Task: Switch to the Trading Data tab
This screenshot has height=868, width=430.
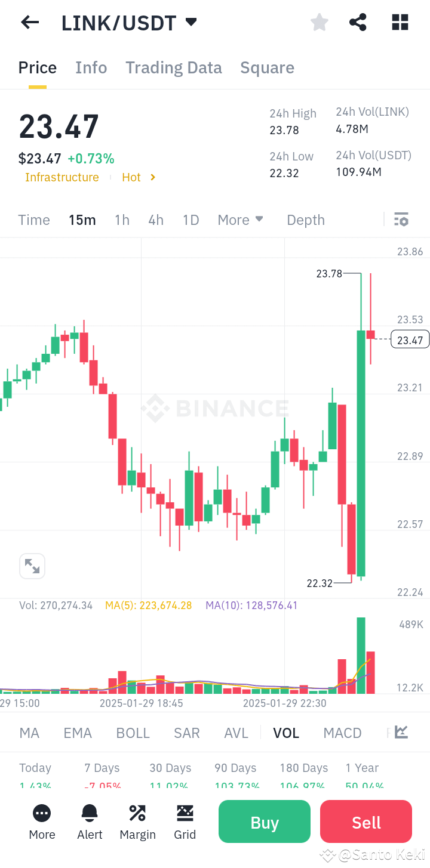Action: (x=173, y=67)
